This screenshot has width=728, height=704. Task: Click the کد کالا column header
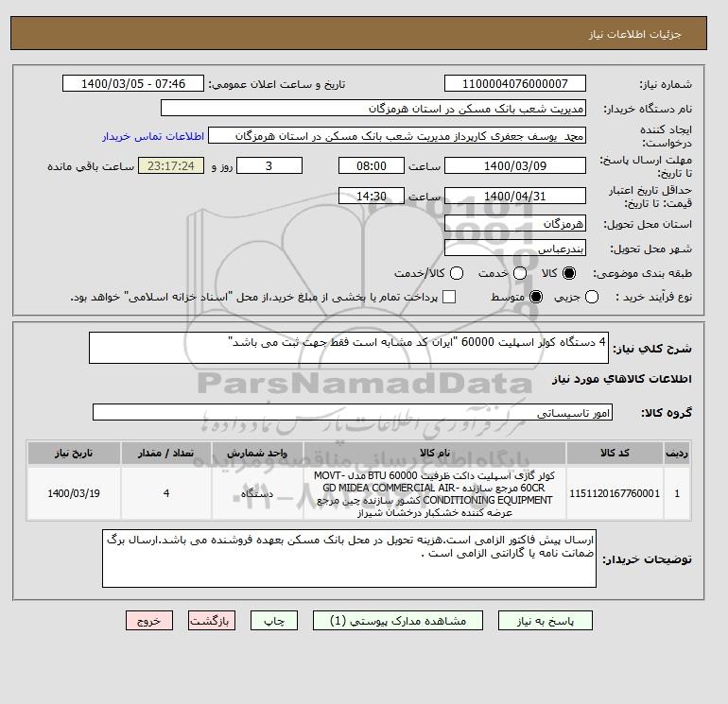pos(615,453)
